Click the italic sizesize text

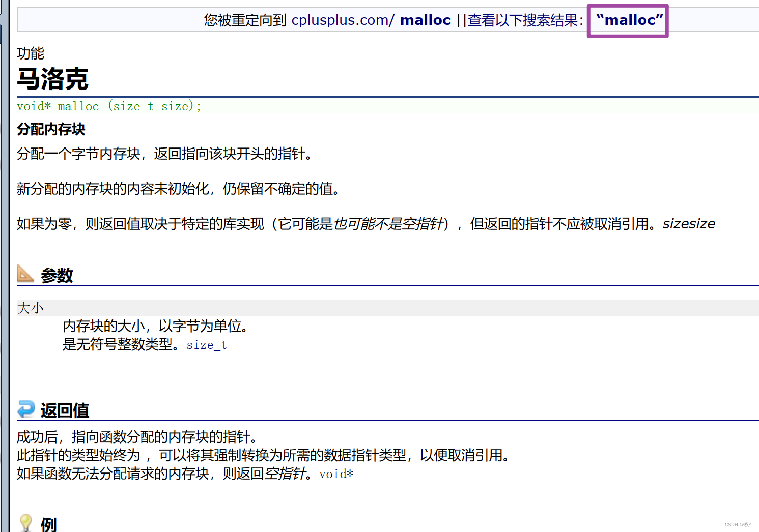pos(689,224)
